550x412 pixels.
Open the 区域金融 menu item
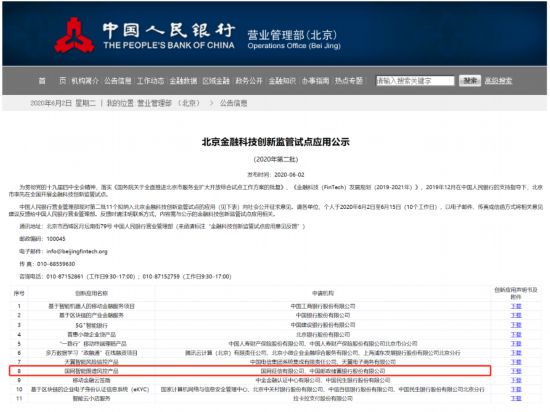pos(216,81)
